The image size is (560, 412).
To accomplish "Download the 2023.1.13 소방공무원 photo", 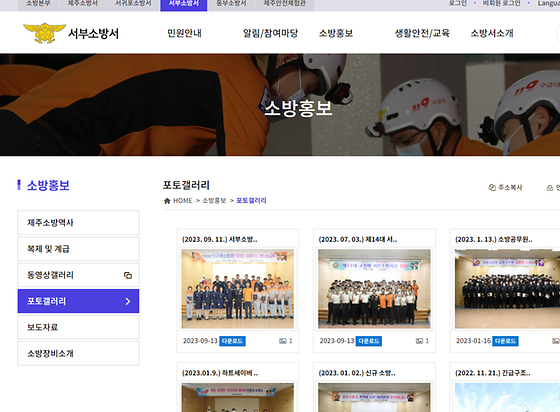I will (x=505, y=341).
